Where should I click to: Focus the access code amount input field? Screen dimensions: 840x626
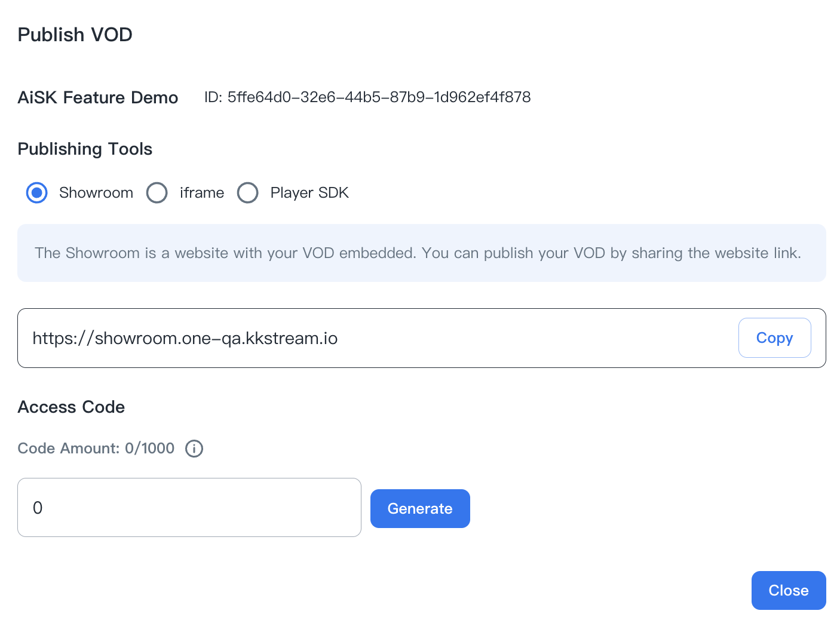pyautogui.click(x=189, y=508)
